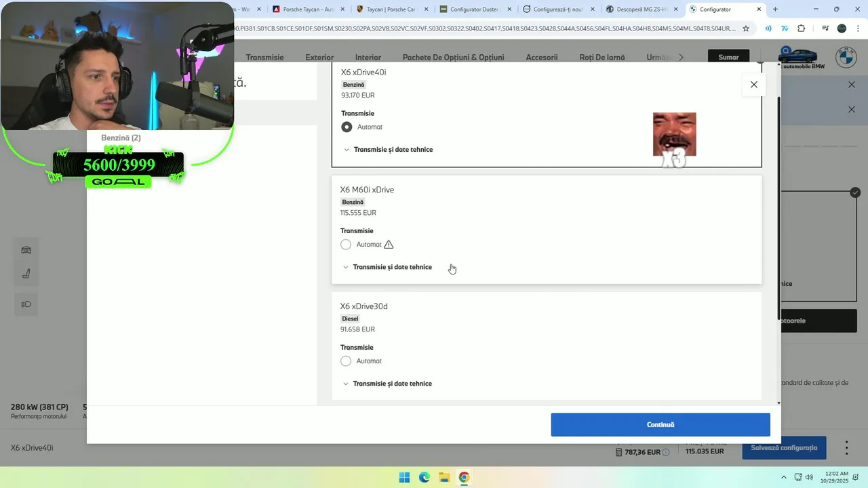
Task: Click the Benzină (2) filter label
Action: (121, 138)
